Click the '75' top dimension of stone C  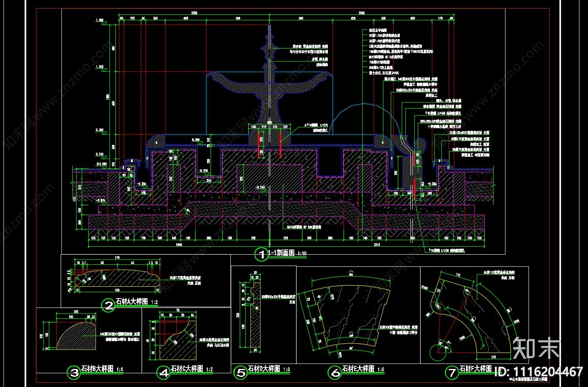click(x=178, y=310)
